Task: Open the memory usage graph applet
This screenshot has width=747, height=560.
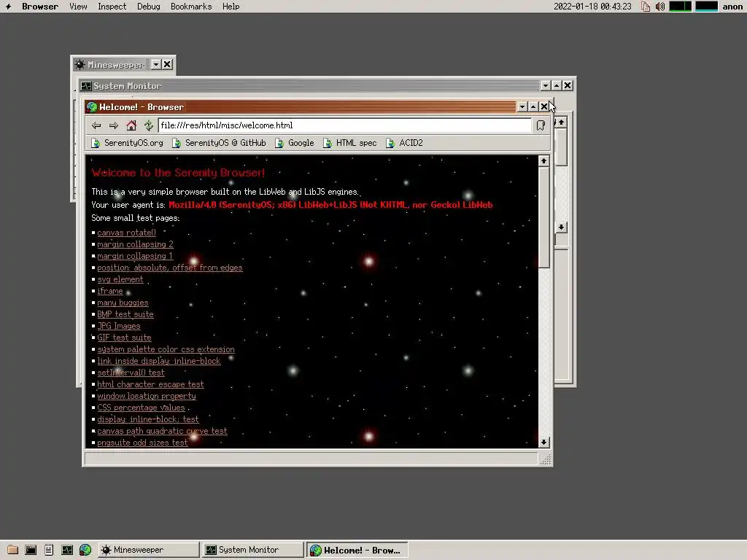Action: tap(706, 6)
